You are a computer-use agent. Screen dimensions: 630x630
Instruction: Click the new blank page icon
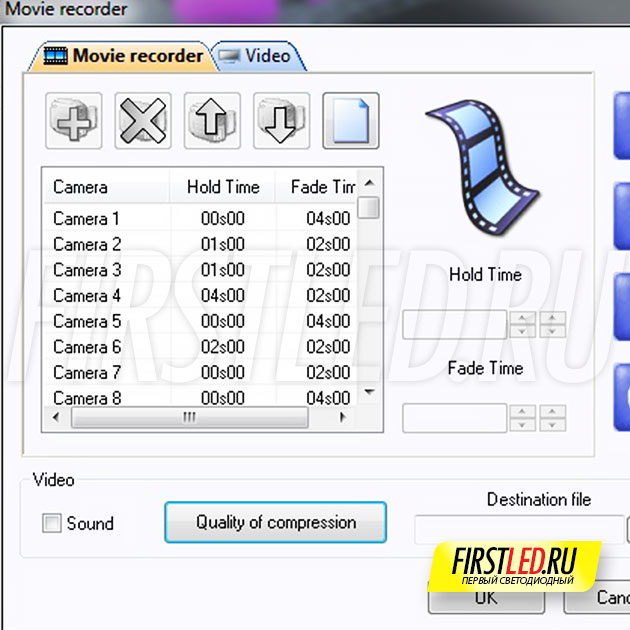[x=350, y=122]
